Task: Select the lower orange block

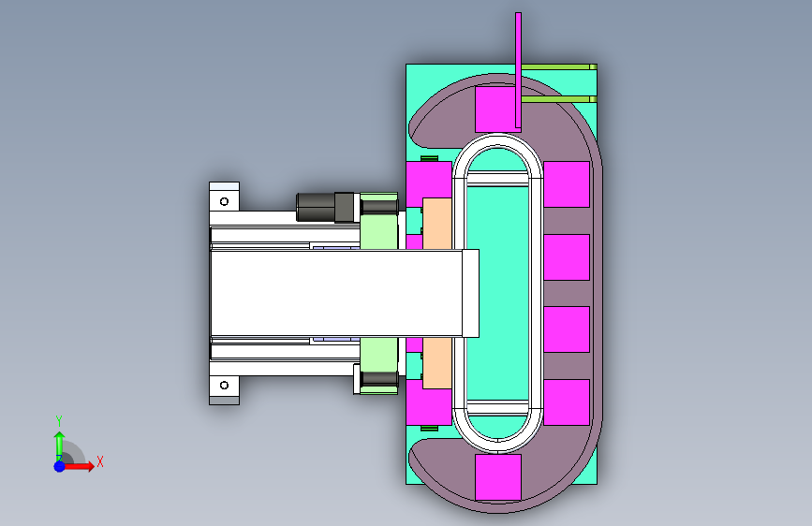Action: (x=437, y=363)
